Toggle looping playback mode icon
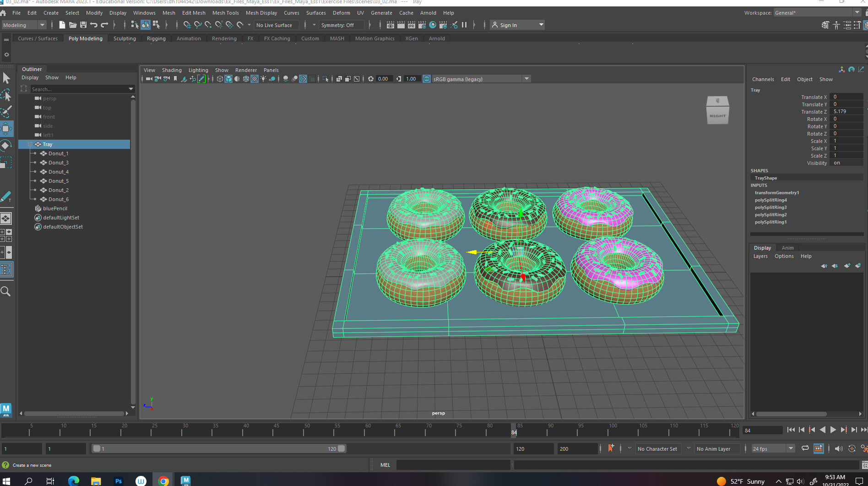 [805, 448]
